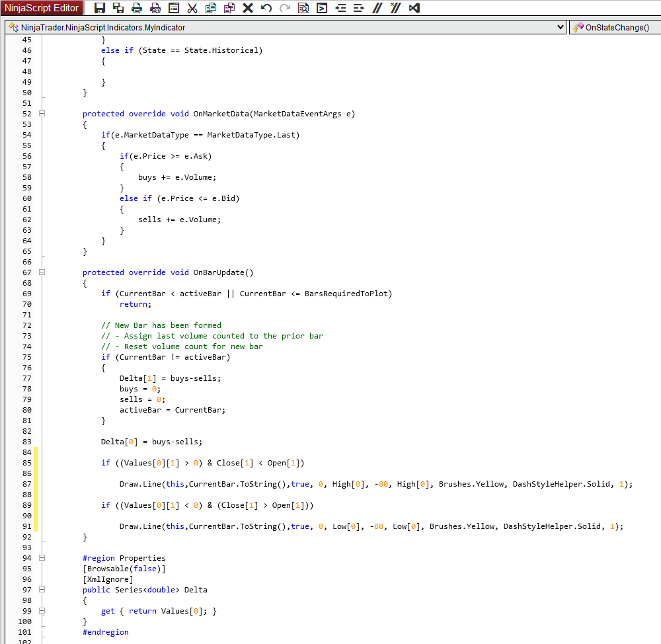Viewport: 661px width, 644px height.
Task: Collapse the Properties region outline
Action: 42,558
